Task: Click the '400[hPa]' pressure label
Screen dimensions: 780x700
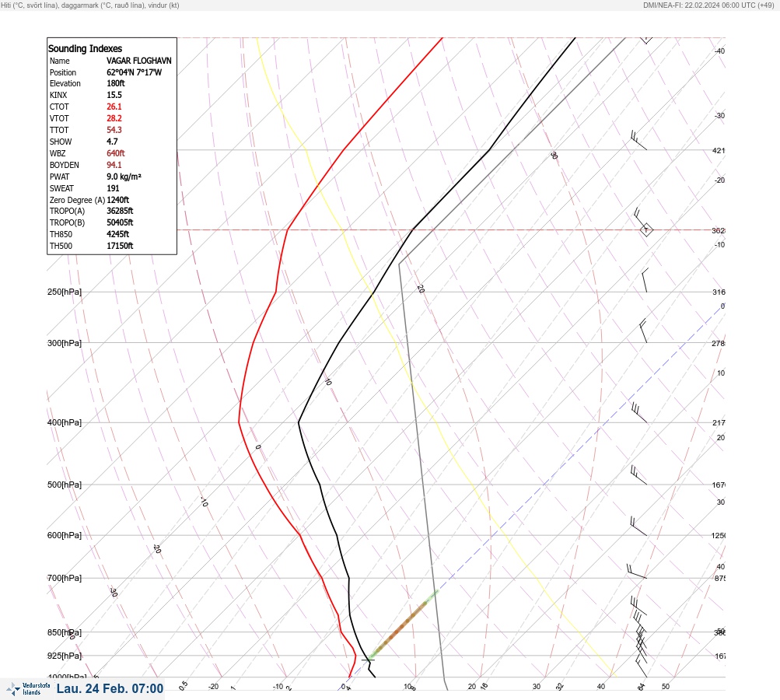Action: (65, 422)
